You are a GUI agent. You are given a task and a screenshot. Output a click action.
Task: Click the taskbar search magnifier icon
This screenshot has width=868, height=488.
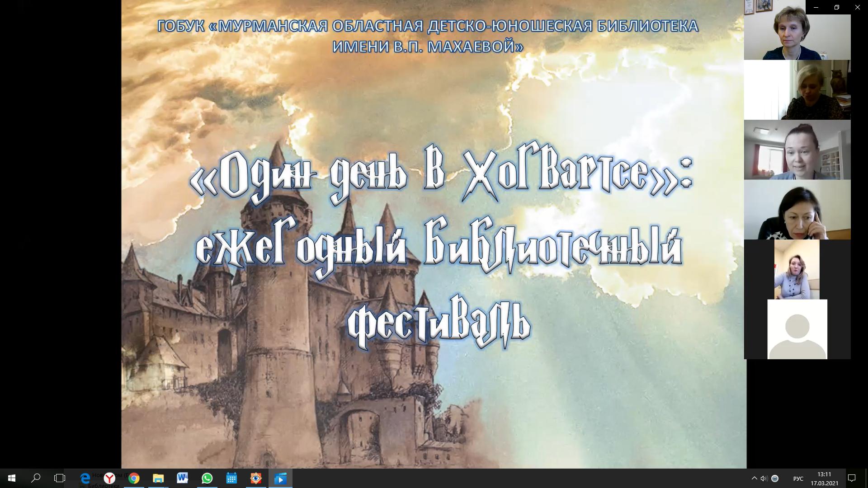tap(36, 478)
